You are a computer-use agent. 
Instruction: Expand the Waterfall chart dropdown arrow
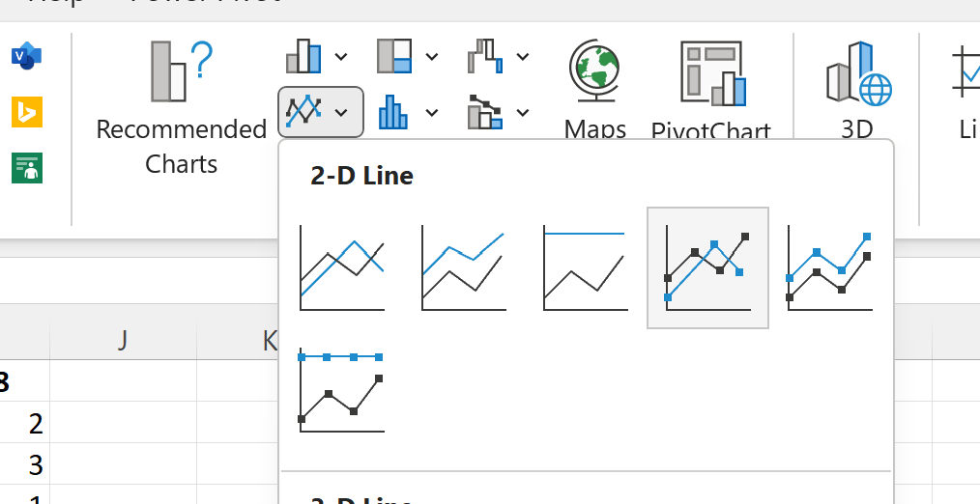click(523, 57)
